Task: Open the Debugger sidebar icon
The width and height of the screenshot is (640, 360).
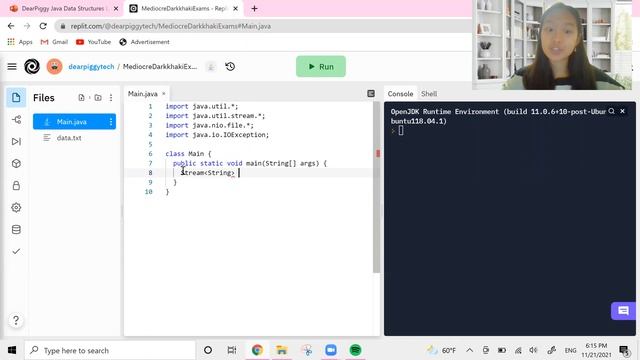Action: point(16,142)
